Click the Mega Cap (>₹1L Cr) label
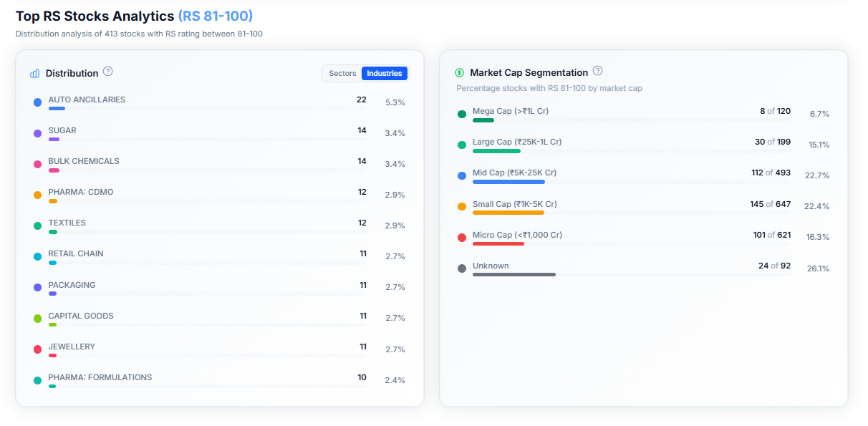 [x=511, y=111]
